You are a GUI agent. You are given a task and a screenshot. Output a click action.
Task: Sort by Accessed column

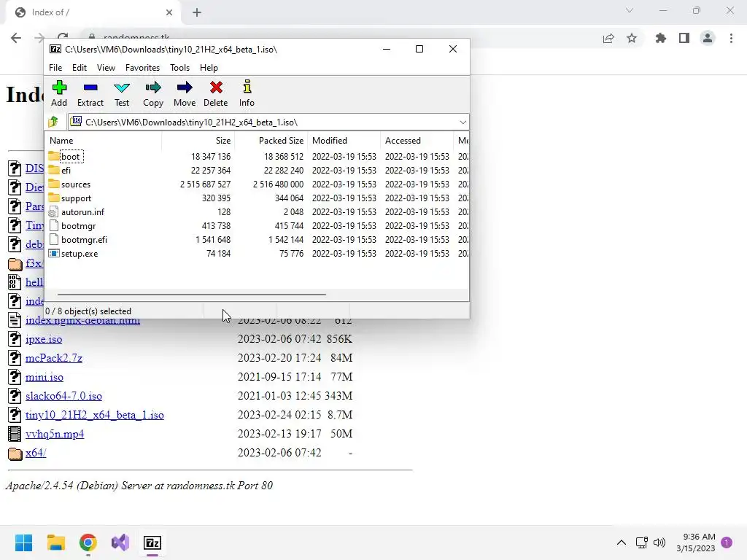(x=417, y=141)
